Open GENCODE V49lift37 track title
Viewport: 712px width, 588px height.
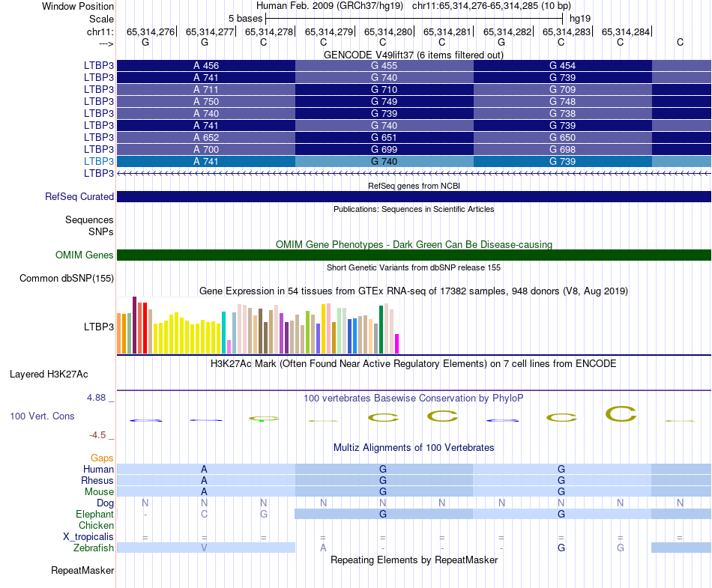pyautogui.click(x=414, y=55)
